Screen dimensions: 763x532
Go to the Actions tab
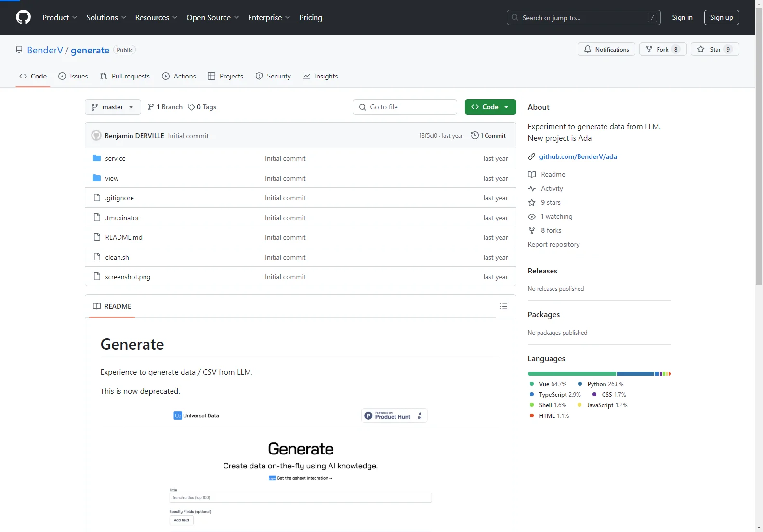click(179, 76)
